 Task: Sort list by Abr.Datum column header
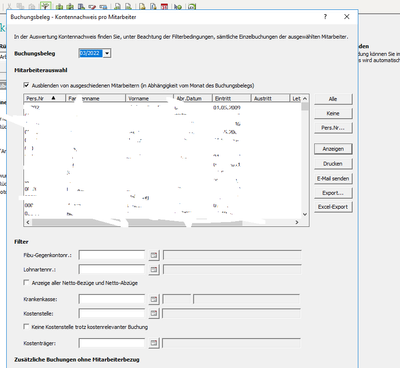(x=193, y=98)
